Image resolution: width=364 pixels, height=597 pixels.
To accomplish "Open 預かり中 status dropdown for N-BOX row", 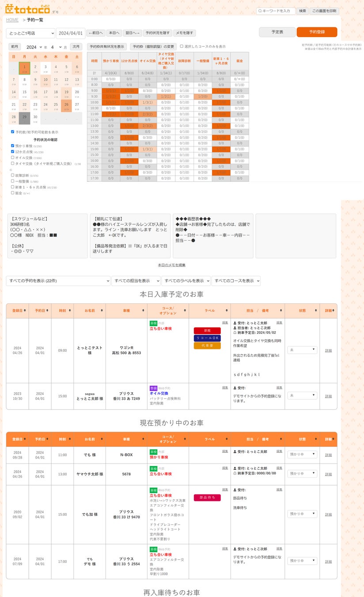I will point(302,455).
